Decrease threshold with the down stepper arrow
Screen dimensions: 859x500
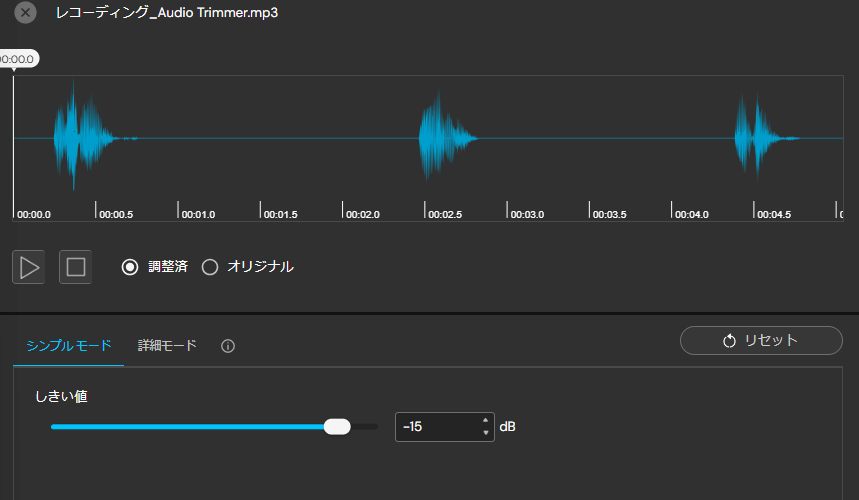(485, 433)
